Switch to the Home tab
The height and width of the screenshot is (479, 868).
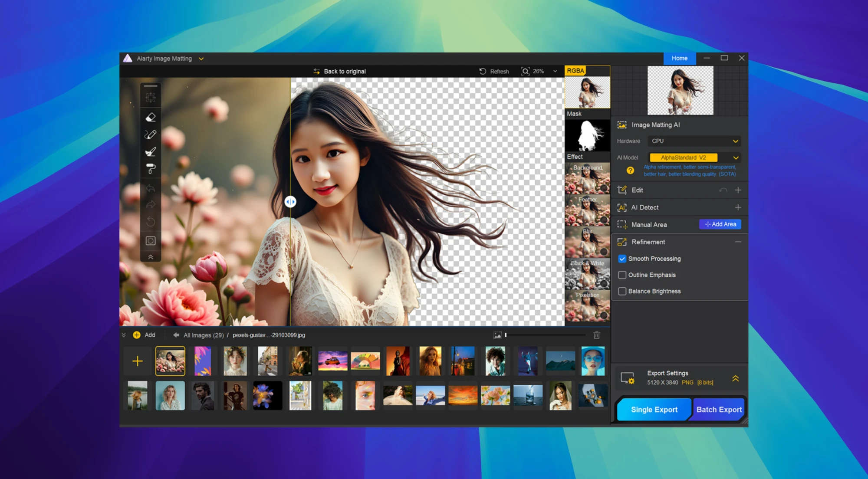coord(679,58)
